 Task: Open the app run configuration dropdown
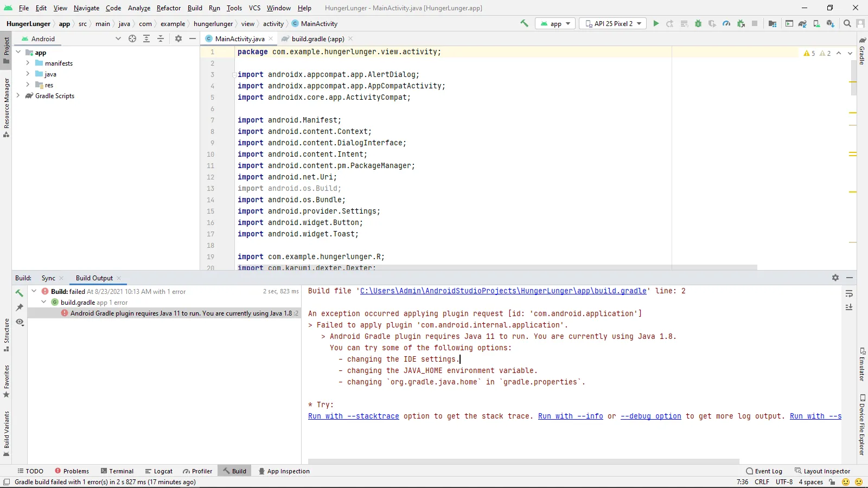tap(556, 23)
